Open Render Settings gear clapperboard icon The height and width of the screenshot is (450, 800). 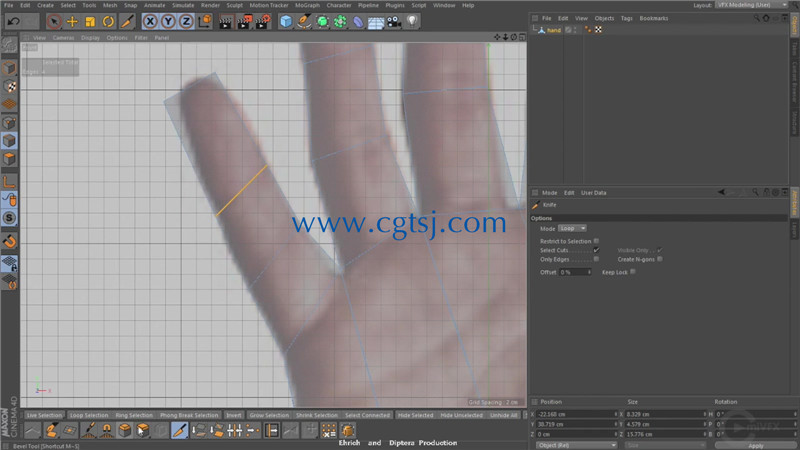point(263,21)
